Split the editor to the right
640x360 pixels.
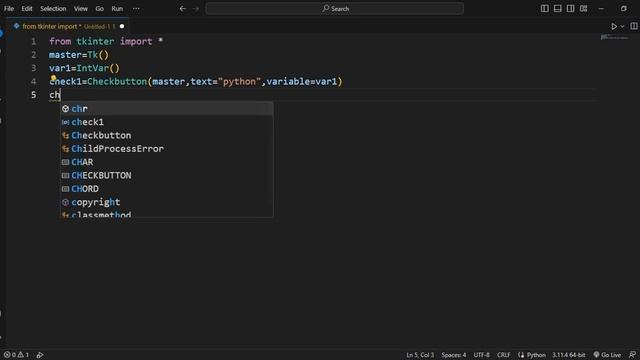pyautogui.click(x=634, y=27)
